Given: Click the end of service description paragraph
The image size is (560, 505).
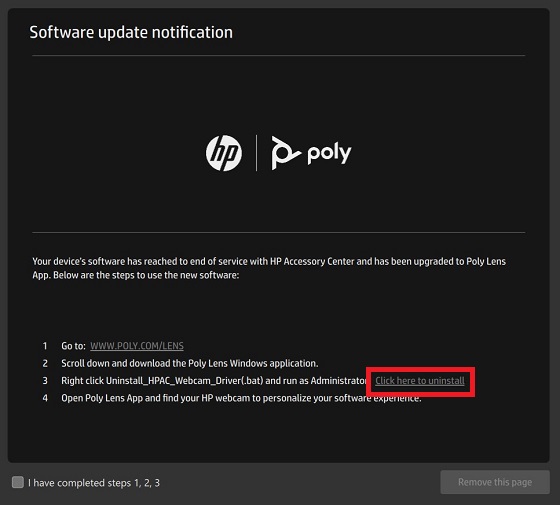Looking at the screenshot, I should click(269, 268).
